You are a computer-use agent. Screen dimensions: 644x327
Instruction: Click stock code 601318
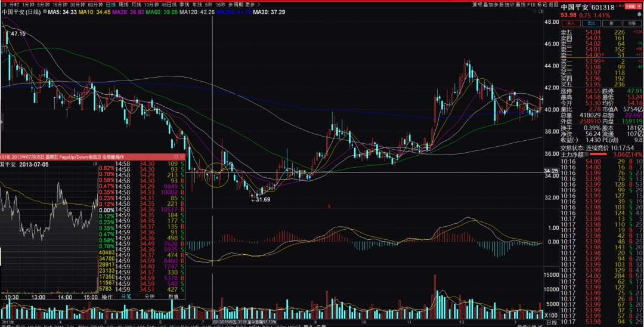pos(603,7)
